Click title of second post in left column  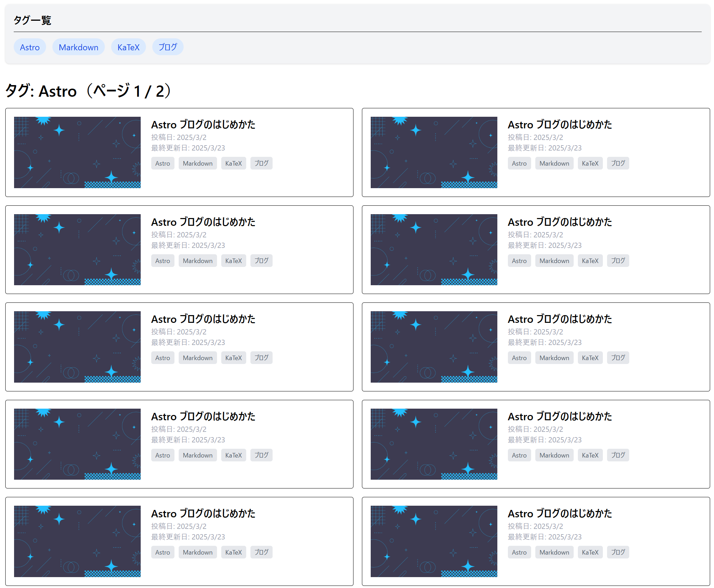point(203,222)
